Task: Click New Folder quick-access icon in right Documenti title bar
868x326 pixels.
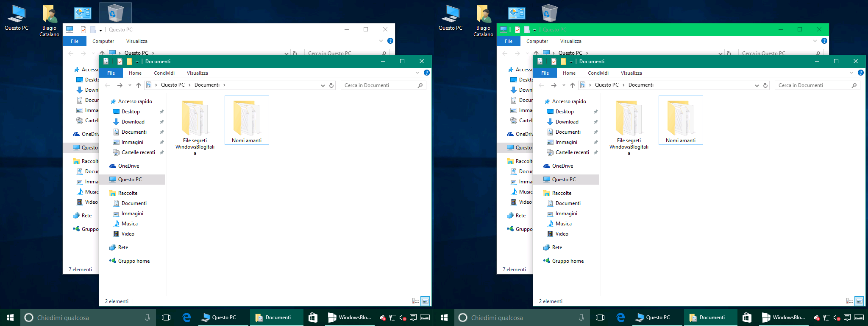Action: (563, 62)
